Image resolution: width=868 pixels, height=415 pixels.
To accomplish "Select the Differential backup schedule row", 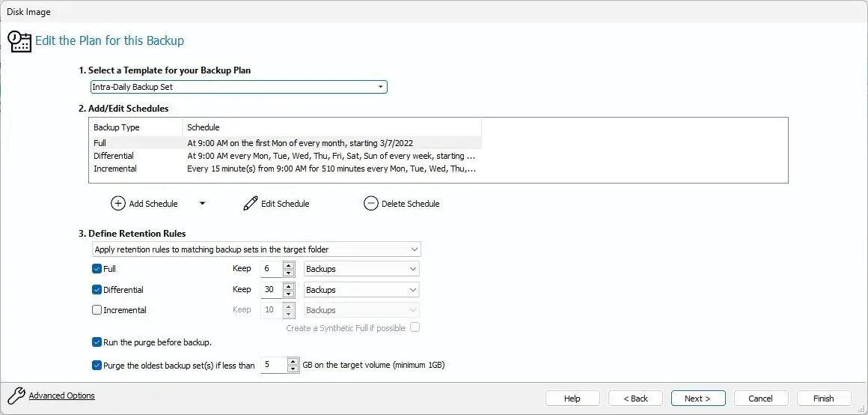I will (x=285, y=156).
